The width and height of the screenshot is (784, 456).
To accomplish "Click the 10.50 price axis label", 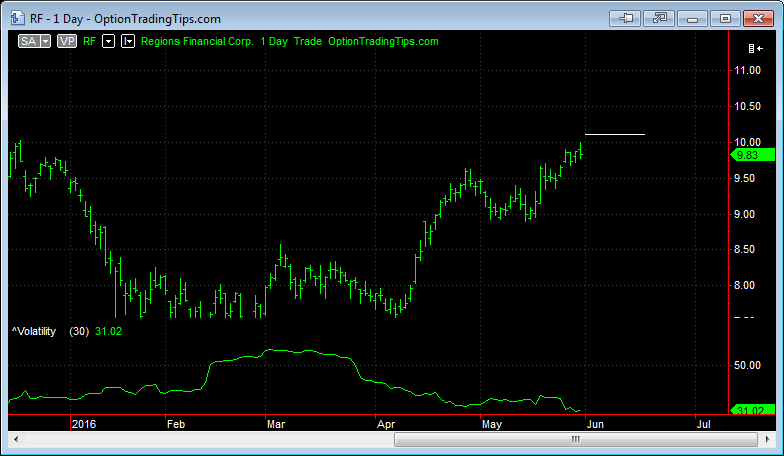I will tap(748, 106).
